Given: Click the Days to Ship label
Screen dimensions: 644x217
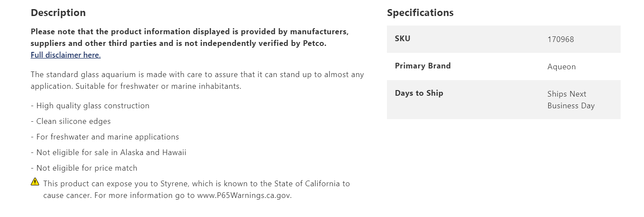Looking at the screenshot, I should pos(419,93).
